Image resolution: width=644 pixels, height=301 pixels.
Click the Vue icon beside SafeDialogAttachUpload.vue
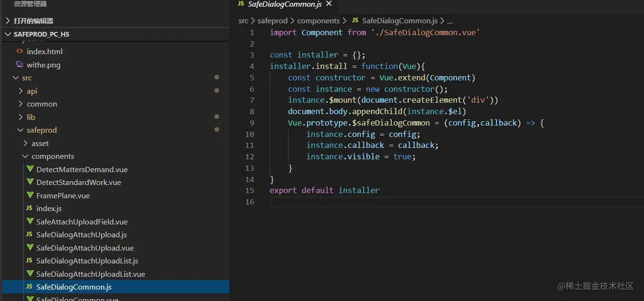click(x=30, y=248)
